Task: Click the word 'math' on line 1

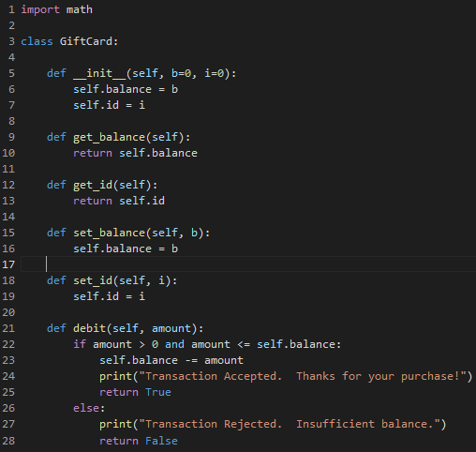Action: pos(80,9)
